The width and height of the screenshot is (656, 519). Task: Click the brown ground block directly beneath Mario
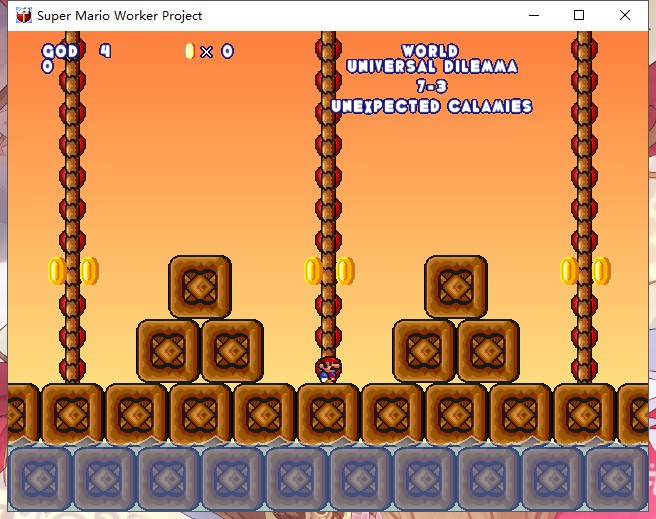point(328,414)
